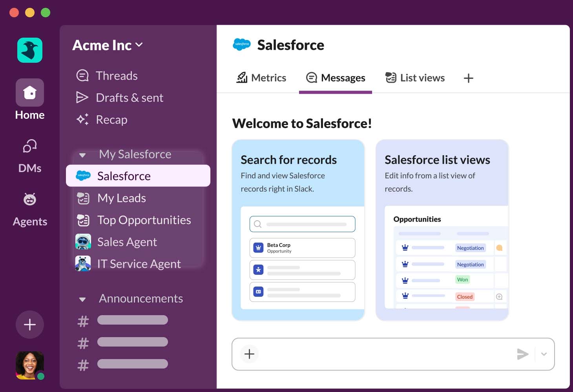
Task: Open the DMs section
Action: tap(30, 147)
